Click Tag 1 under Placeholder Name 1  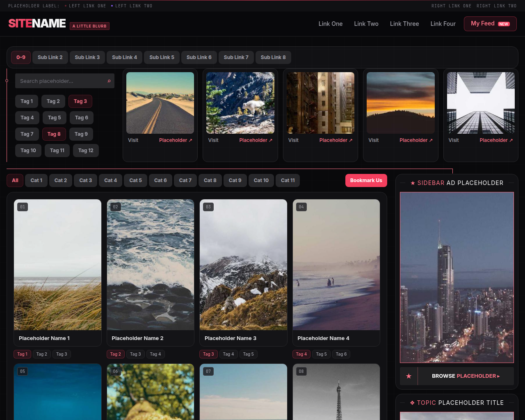pyautogui.click(x=23, y=354)
